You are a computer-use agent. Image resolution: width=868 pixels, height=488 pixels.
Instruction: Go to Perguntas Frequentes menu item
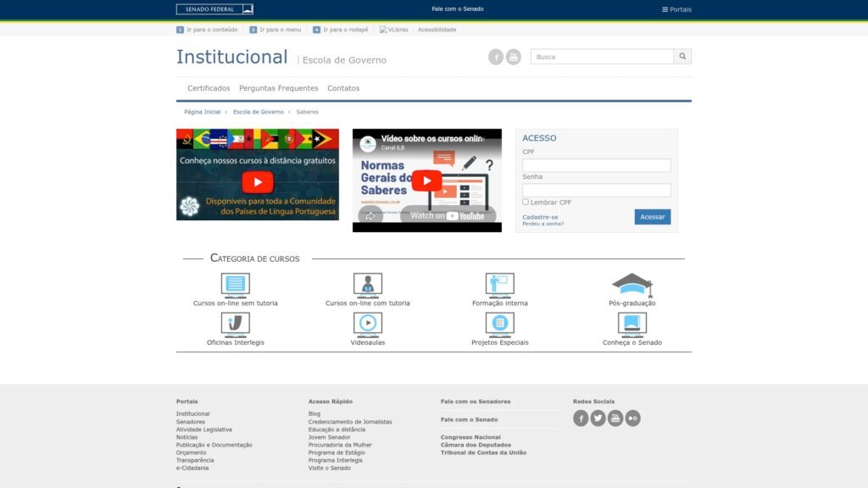(x=279, y=88)
